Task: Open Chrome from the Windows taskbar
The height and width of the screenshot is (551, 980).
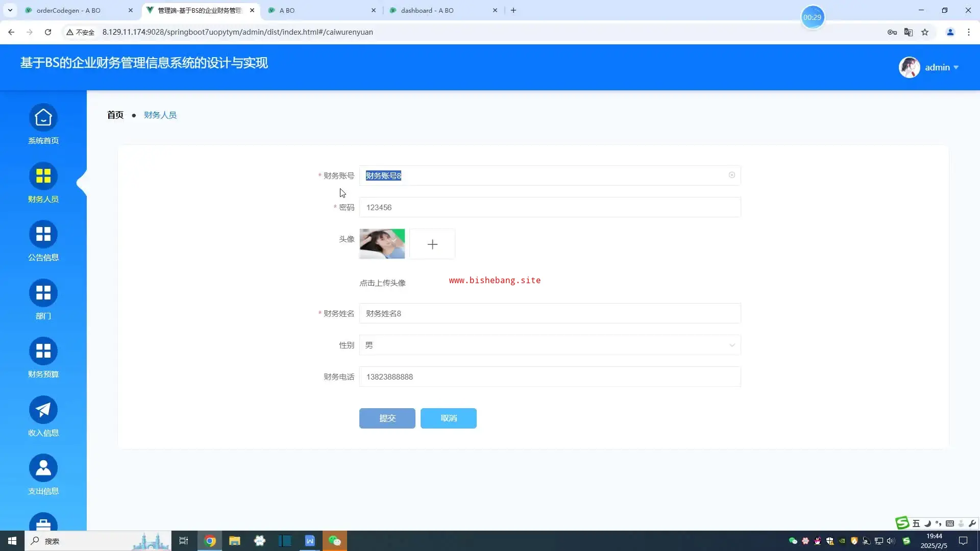Action: click(210, 541)
